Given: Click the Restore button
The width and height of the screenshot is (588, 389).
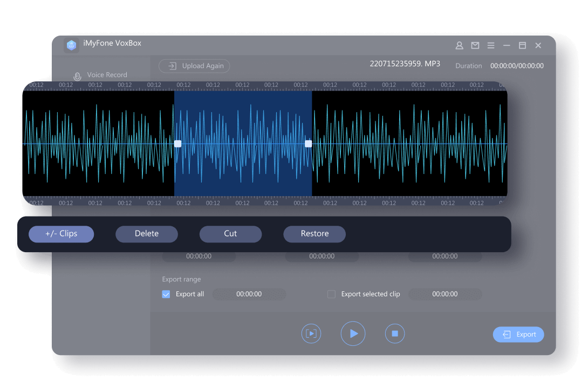Looking at the screenshot, I should 314,234.
